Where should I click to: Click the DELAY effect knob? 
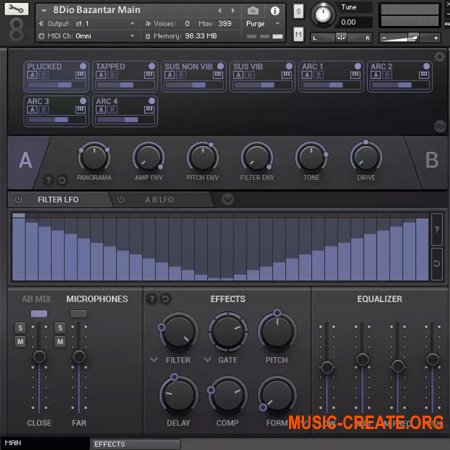(x=179, y=395)
